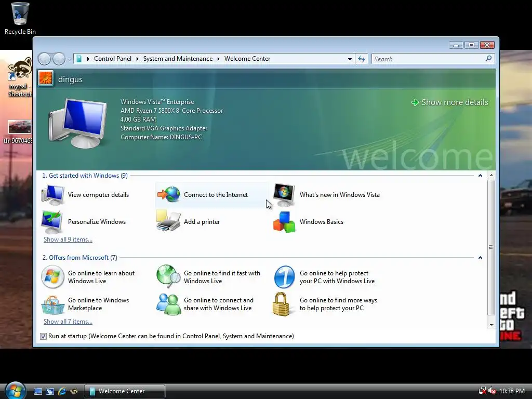532x399 pixels.
Task: Click the muted volume tray icon
Action: click(x=491, y=391)
